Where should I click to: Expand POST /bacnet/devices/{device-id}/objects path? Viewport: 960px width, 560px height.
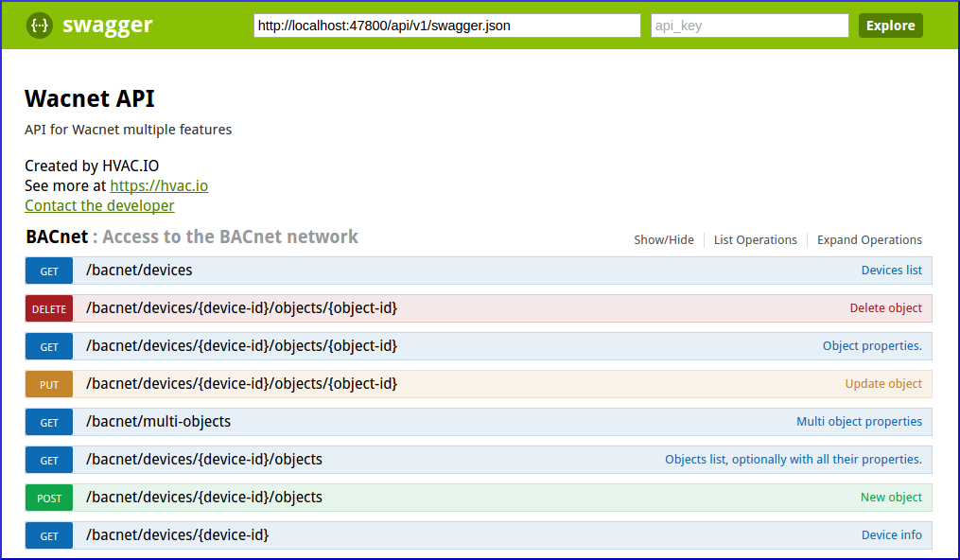point(204,498)
